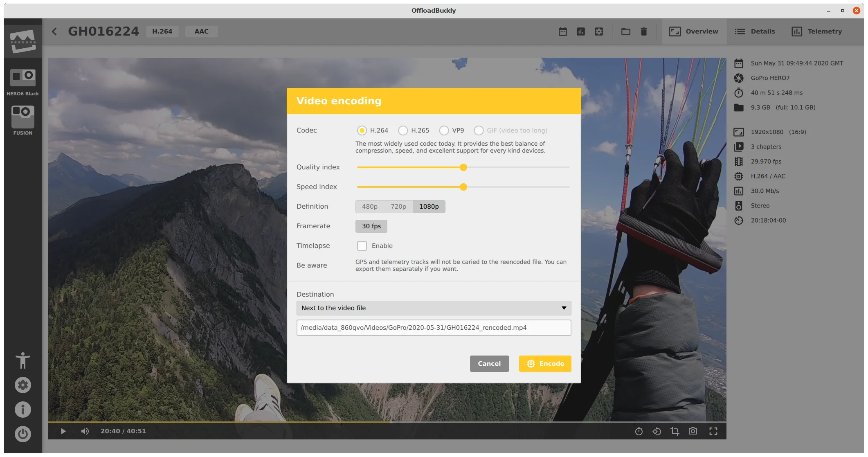868x457 pixels.
Task: Click the rotate icon in player bar
Action: (x=657, y=431)
